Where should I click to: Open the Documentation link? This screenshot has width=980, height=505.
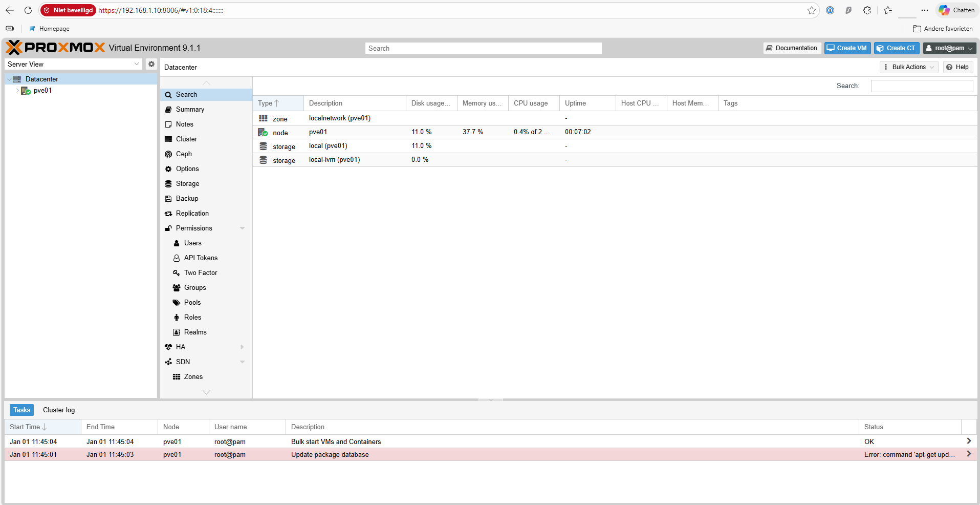point(792,48)
